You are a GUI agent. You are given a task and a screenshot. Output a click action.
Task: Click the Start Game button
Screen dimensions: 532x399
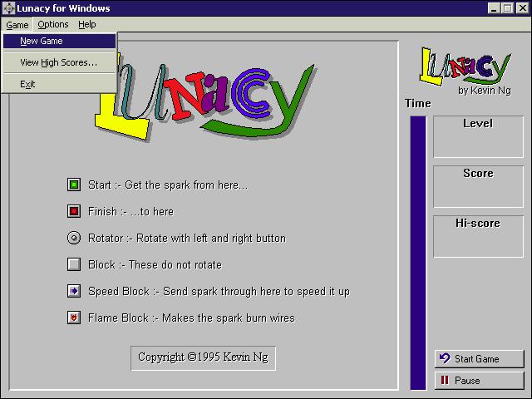[479, 358]
